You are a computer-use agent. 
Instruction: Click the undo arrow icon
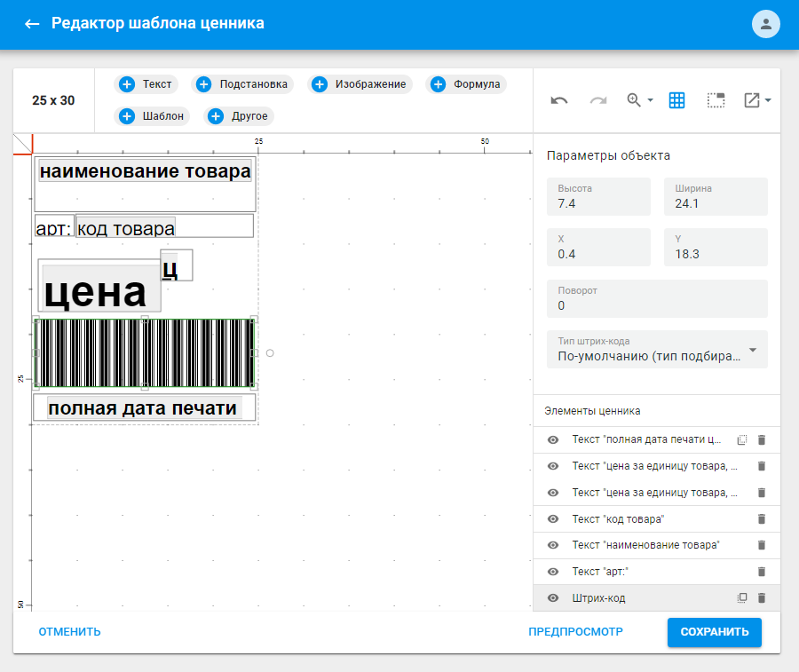pos(559,100)
